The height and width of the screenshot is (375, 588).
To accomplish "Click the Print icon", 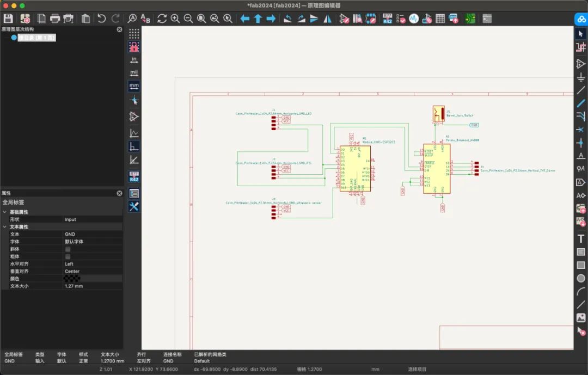I will 55,19.
